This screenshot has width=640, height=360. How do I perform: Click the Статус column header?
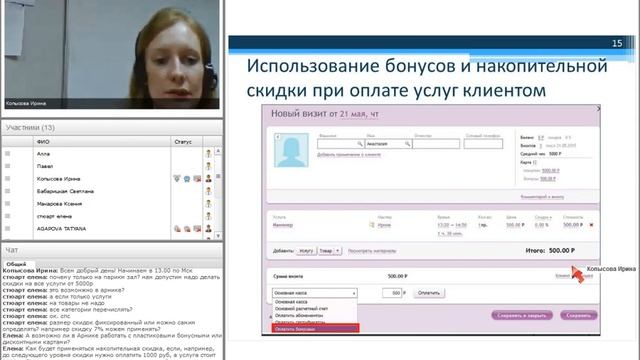[x=186, y=142]
